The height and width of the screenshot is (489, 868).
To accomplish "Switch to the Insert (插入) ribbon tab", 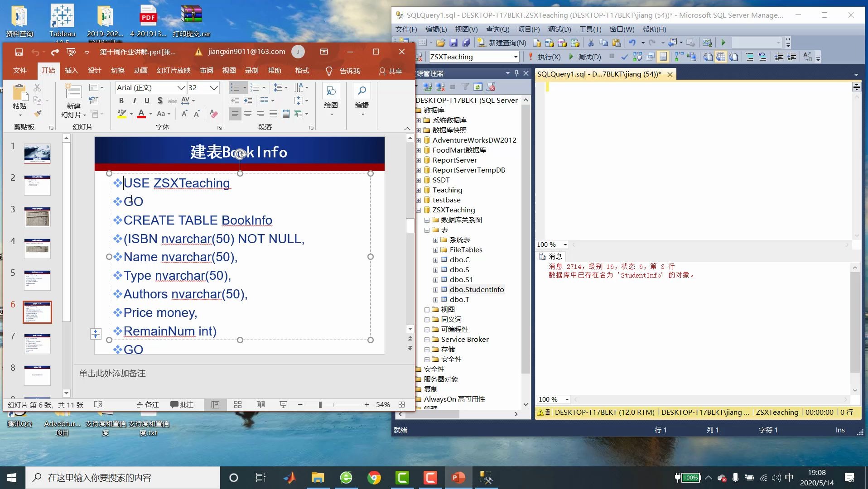I will point(71,71).
